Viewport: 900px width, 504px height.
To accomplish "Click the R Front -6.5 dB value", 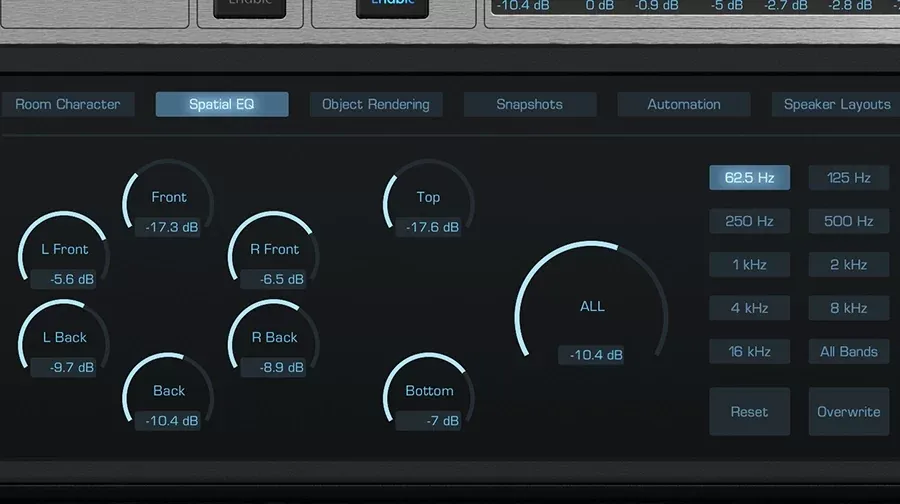I will (x=273, y=280).
